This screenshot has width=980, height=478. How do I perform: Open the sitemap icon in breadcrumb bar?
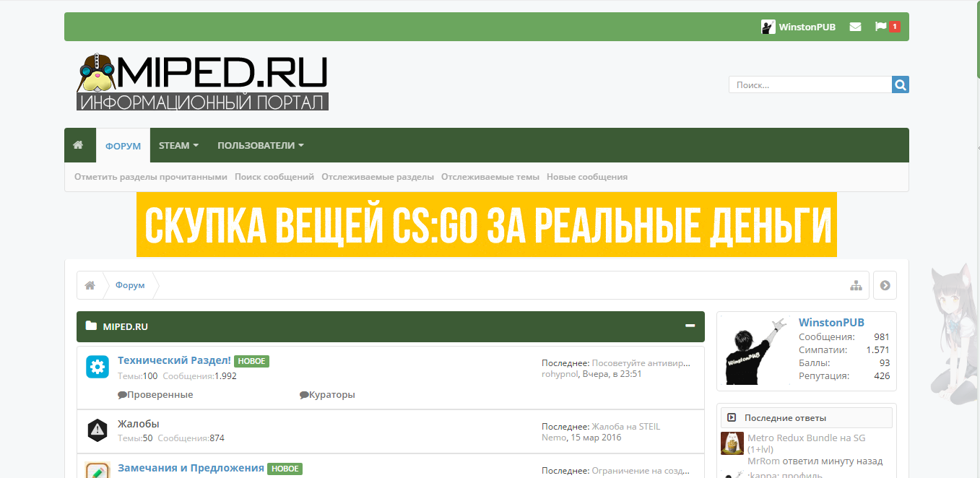tap(856, 285)
